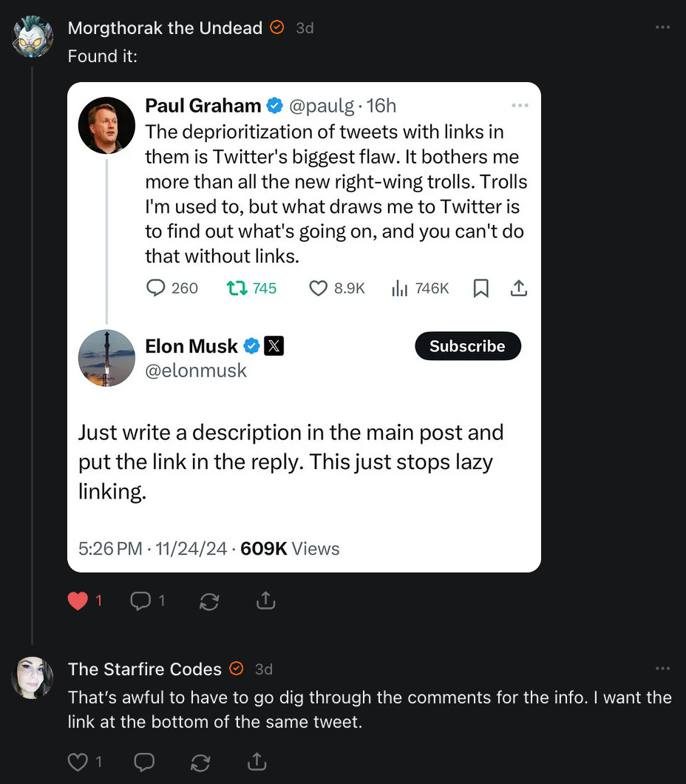The height and width of the screenshot is (784, 686).
Task: Bookmark Paul Graham's tweet
Action: pyautogui.click(x=480, y=288)
